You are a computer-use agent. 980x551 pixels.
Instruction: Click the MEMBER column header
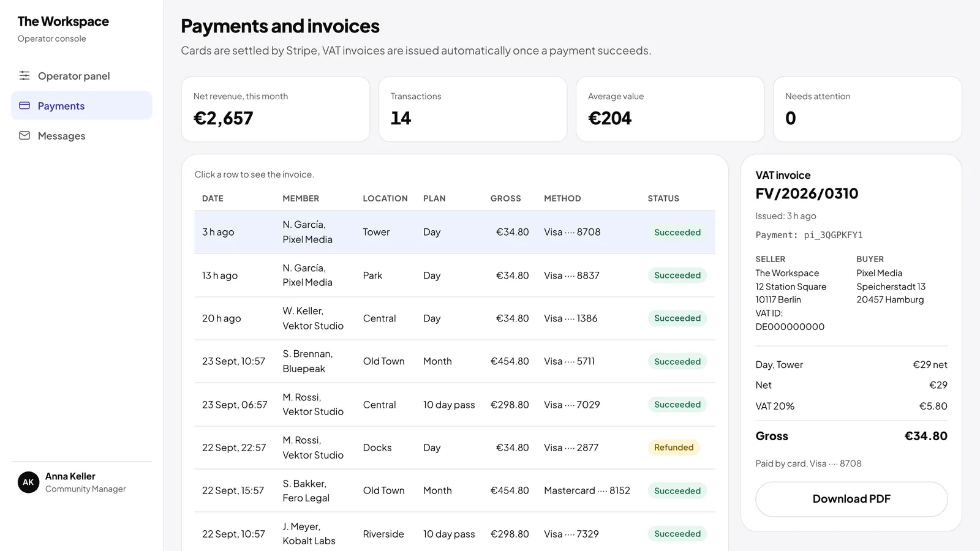[x=301, y=198]
